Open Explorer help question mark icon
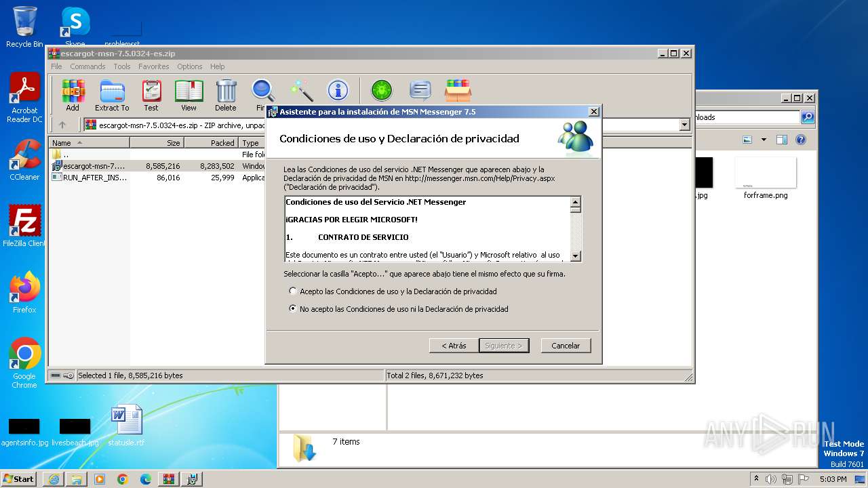Image resolution: width=868 pixels, height=488 pixels. point(800,140)
